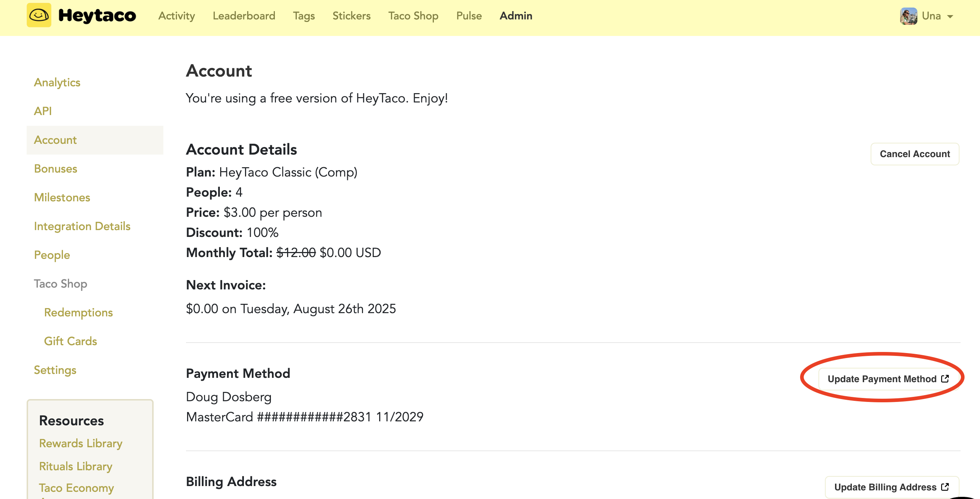
Task: Click the Account Details heading
Action: pyautogui.click(x=241, y=150)
